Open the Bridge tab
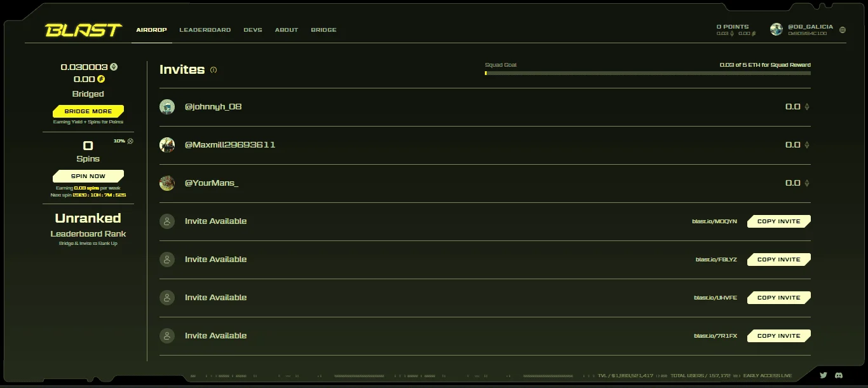 (x=323, y=30)
